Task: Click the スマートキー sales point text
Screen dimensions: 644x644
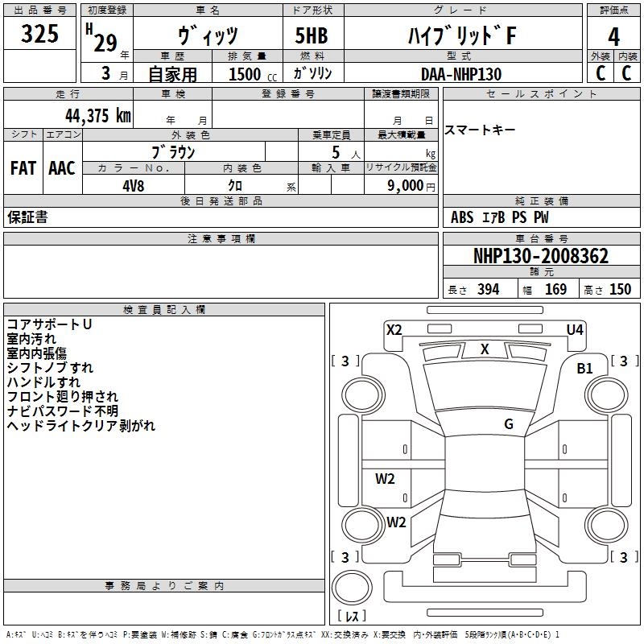Action: tap(480, 130)
